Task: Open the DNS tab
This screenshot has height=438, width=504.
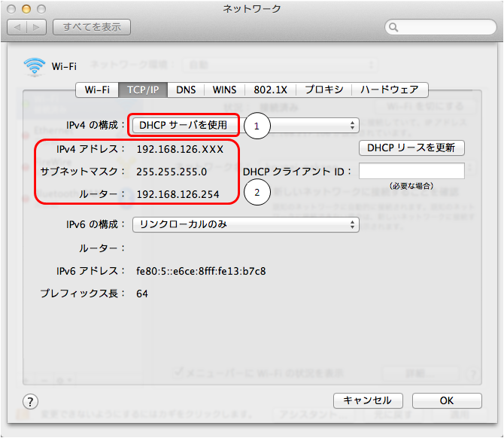Action: click(186, 90)
